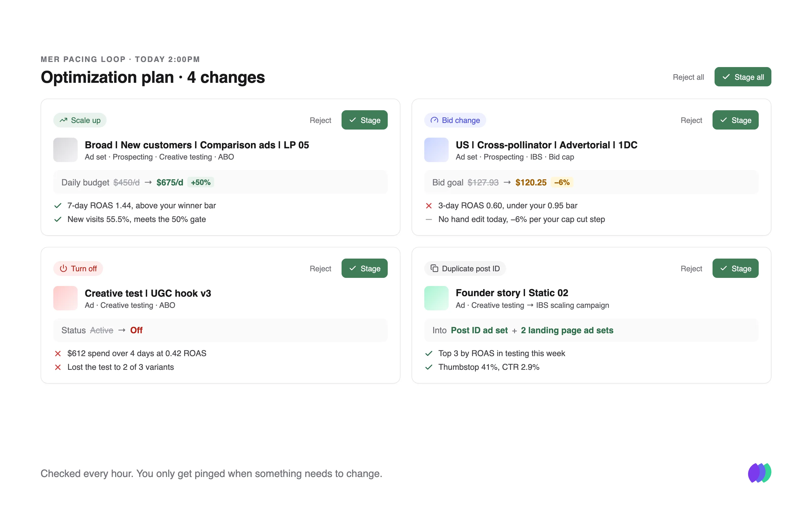This screenshot has width=812, height=508.
Task: Click the new daily budget $675/d
Action: 170,182
